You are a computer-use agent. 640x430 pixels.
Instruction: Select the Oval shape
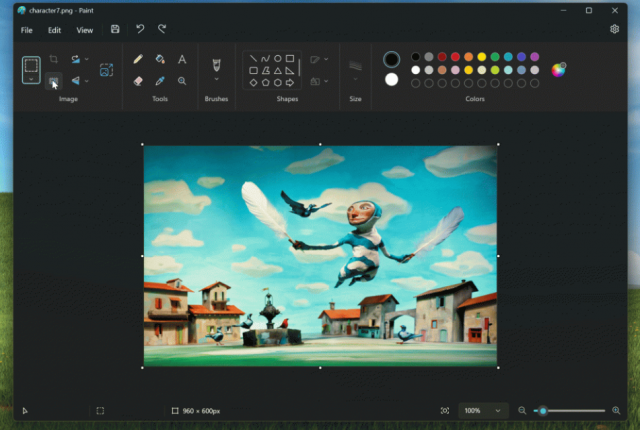pos(278,58)
